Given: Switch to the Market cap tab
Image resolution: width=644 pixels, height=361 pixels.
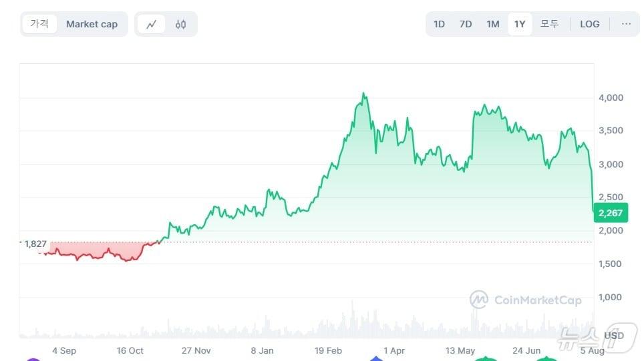Looking at the screenshot, I should coord(92,24).
